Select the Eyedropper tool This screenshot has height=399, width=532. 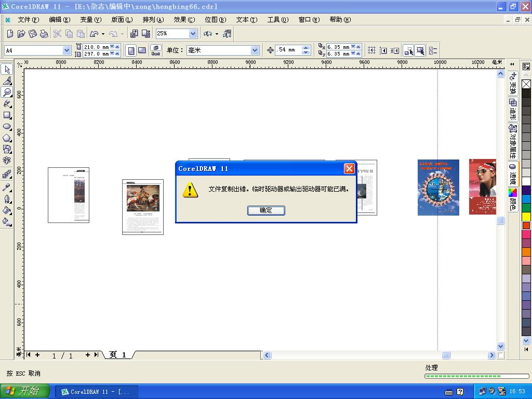7,187
